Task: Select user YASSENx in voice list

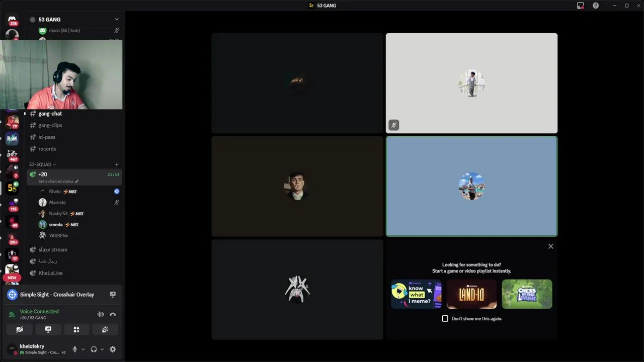Action: (x=79, y=235)
